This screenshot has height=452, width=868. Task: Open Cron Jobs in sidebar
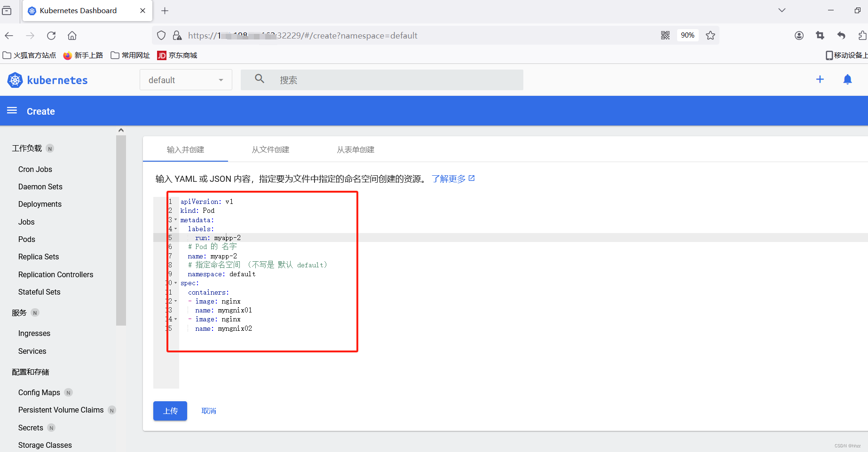(x=35, y=169)
